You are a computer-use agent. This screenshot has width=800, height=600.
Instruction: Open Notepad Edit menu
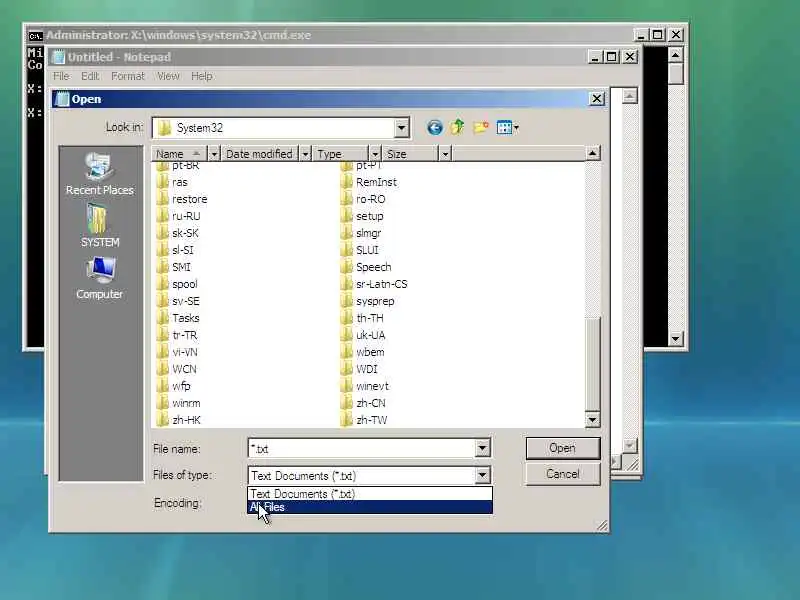tap(90, 76)
